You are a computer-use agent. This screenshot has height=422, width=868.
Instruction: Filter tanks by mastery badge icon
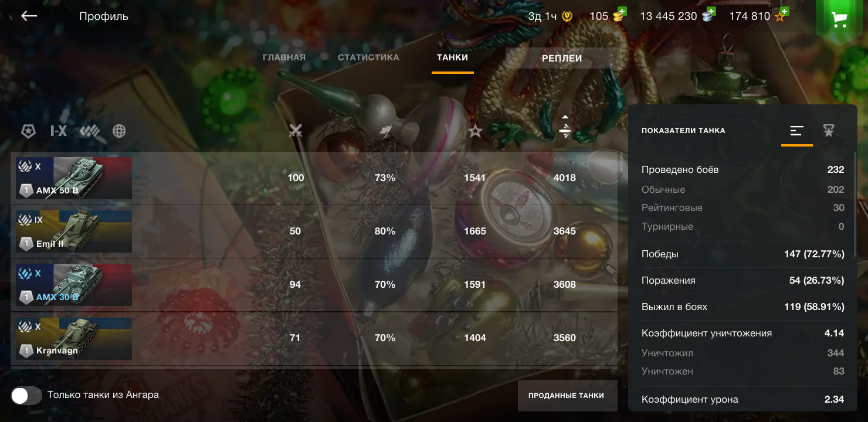89,131
